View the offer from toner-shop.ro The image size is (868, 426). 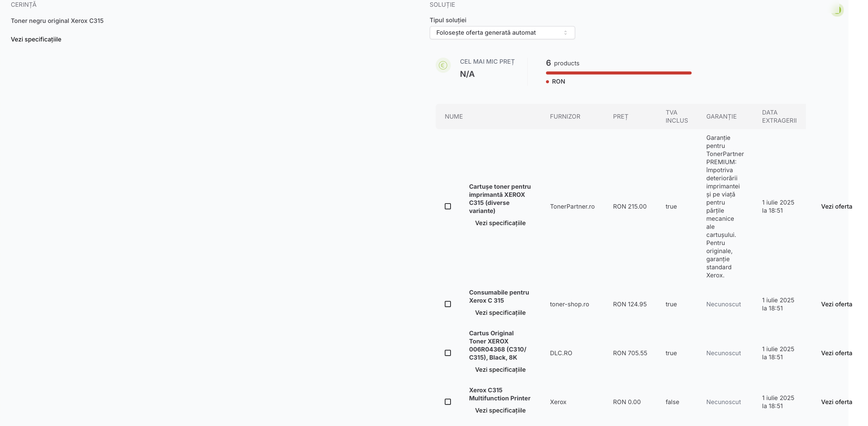tap(836, 304)
